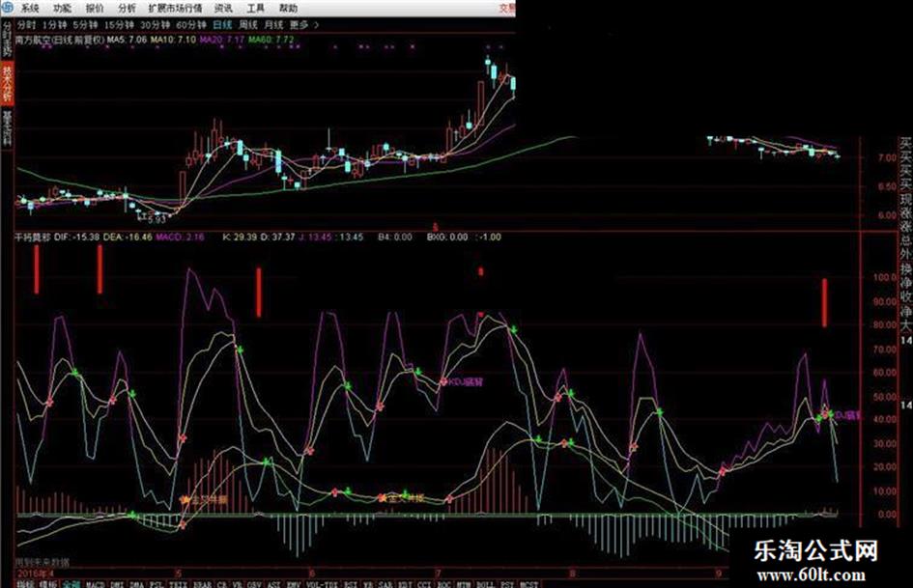
Task: Click the D: 37.37 indicator value
Action: pyautogui.click(x=277, y=237)
